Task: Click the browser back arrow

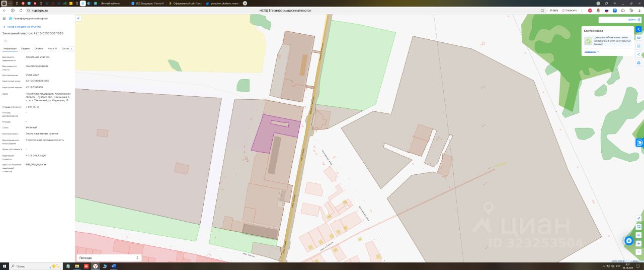Action: coord(5,10)
